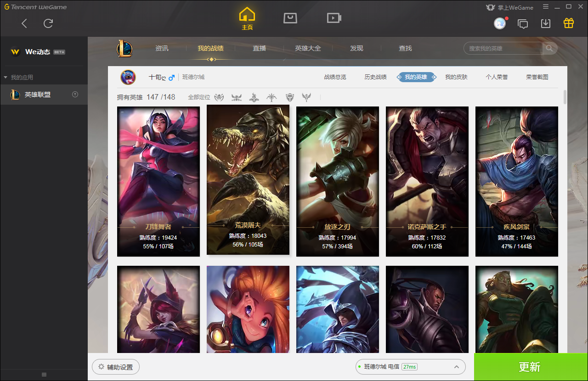588x381 pixels.
Task: Open the 疾风剑豪 hero card
Action: point(517,182)
